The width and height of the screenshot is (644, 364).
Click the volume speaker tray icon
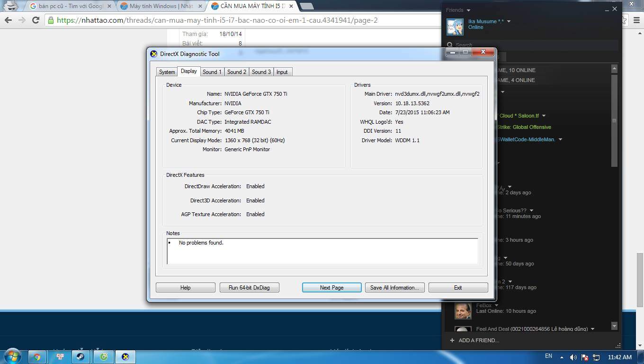coord(573,357)
